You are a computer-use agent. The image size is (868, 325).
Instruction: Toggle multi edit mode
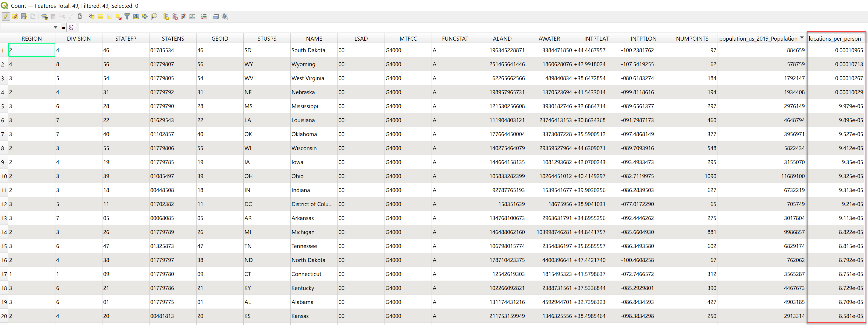[15, 16]
